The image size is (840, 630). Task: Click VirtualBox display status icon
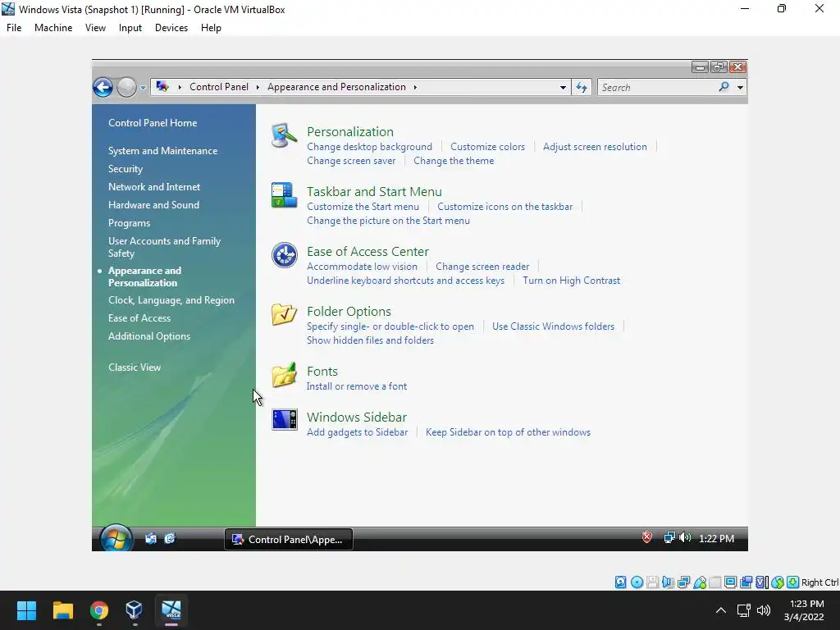click(730, 582)
